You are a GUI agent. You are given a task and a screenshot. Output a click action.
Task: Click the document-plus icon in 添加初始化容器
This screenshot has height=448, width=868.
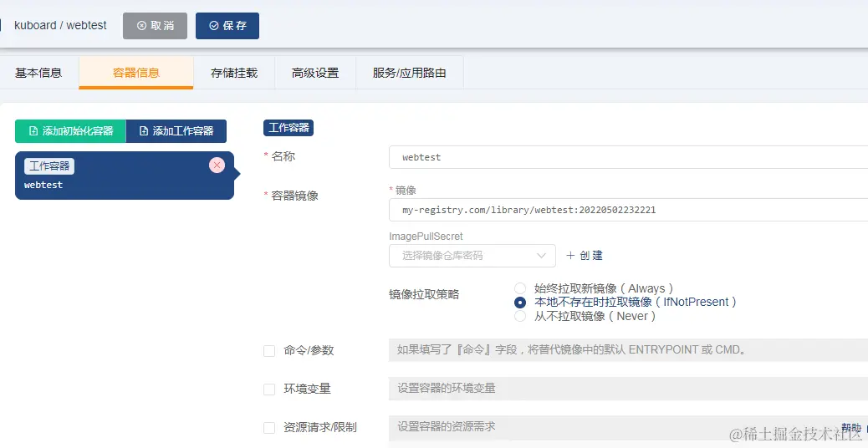pyautogui.click(x=33, y=131)
